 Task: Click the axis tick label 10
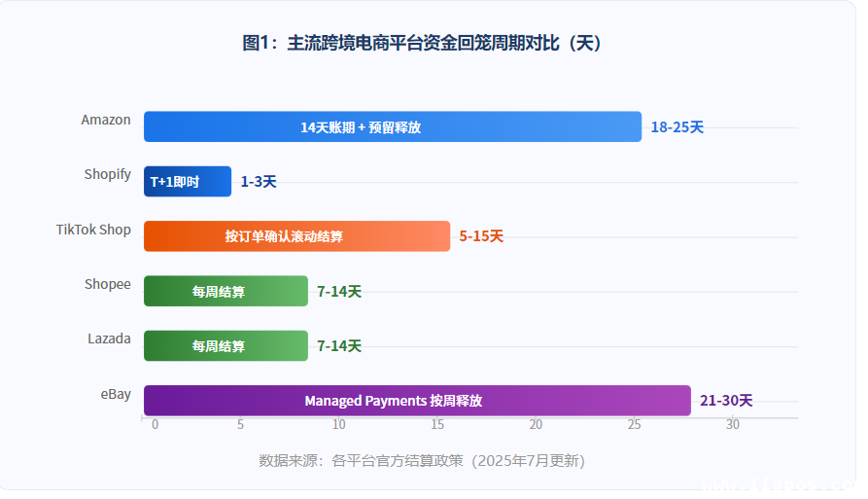click(x=339, y=425)
